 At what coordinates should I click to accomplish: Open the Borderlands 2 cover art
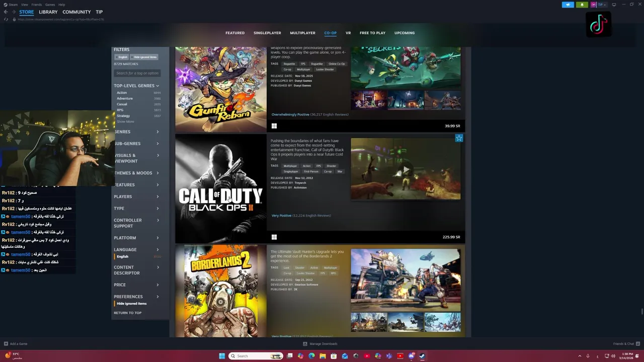pyautogui.click(x=221, y=291)
